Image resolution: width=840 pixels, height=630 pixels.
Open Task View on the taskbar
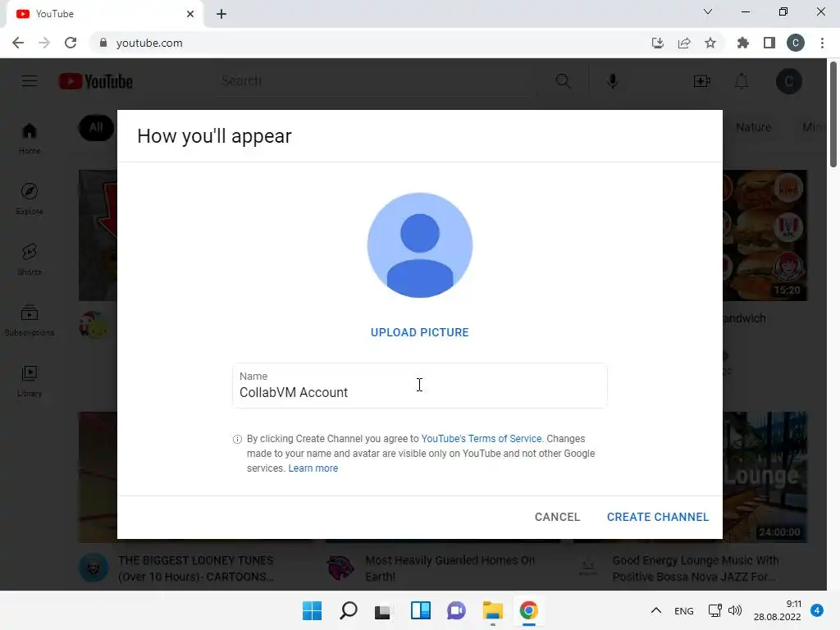tap(384, 610)
